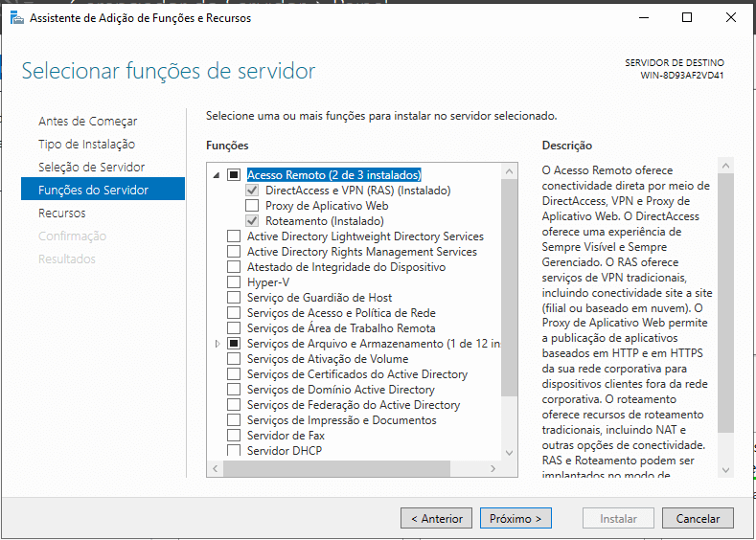The image size is (756, 540).
Task: Toggle Serviços de Arquivo e Armazenamento checkbox
Action: pos(234,344)
